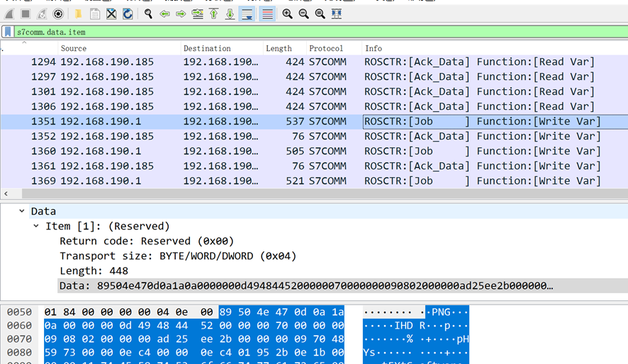628x364 pixels.
Task: Click the start capture shark fin icon
Action: tap(9, 13)
